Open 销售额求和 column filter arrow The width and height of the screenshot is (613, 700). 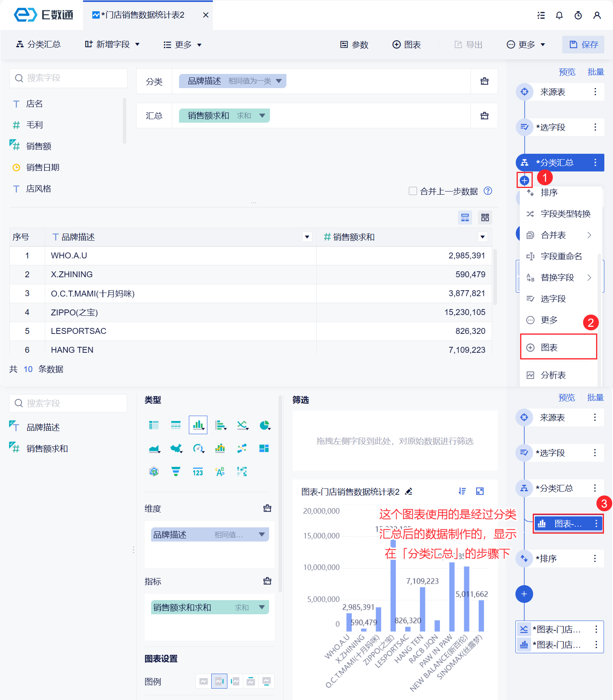482,237
